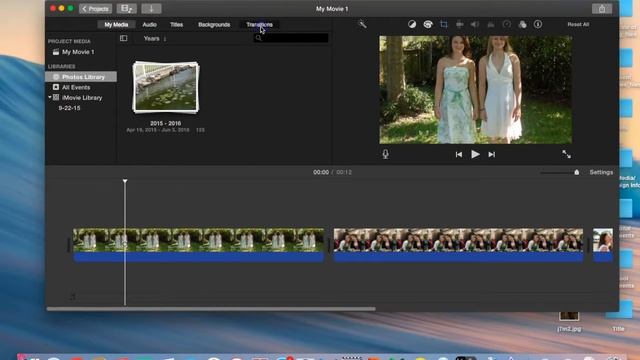Switch to Backgrounds tab

(214, 24)
